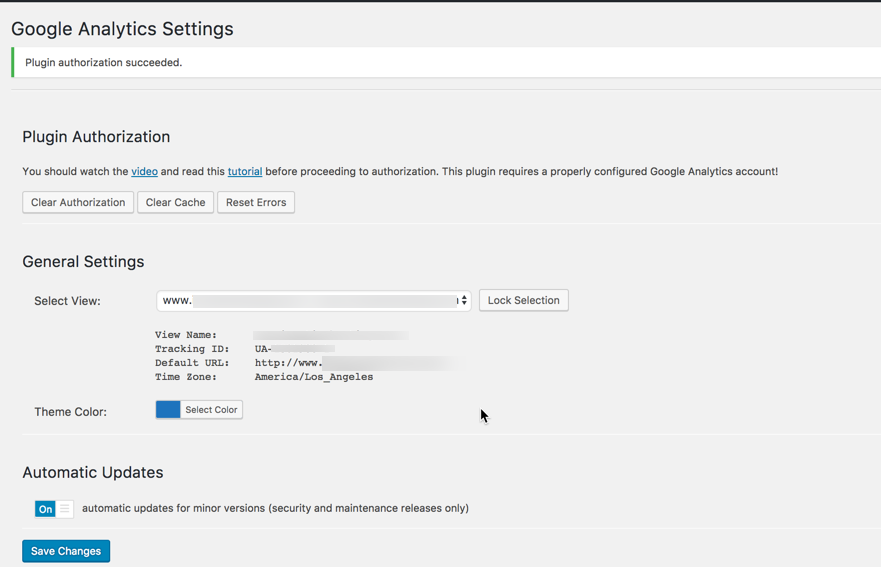
Task: Open the tutorial link
Action: pos(244,172)
